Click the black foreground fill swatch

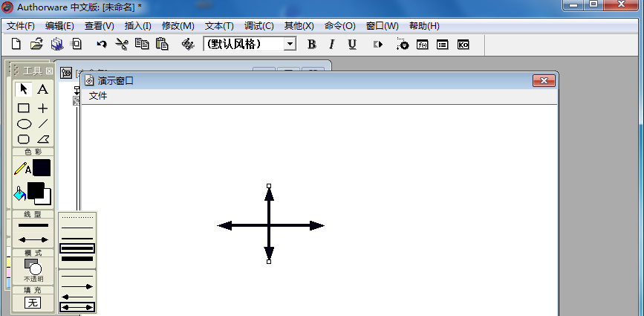coord(35,190)
